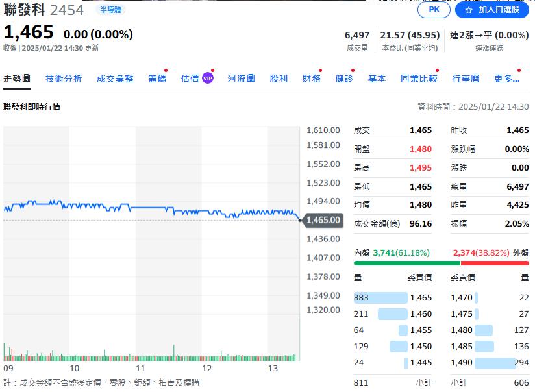Click the bid volume bar for 1,465

[380, 298]
